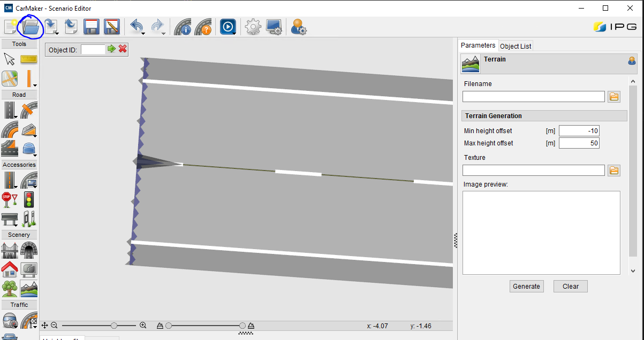Open the simulation play button dropdown
This screenshot has width=644, height=340.
point(234,34)
